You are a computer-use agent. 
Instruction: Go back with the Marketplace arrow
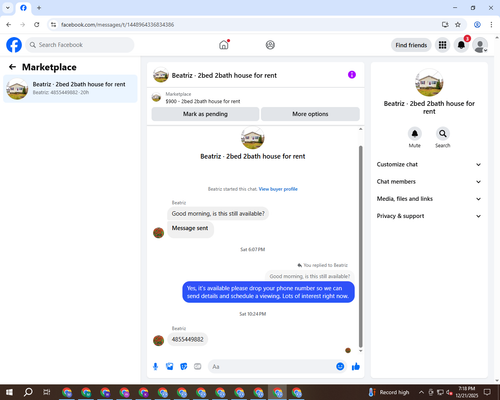pos(12,67)
